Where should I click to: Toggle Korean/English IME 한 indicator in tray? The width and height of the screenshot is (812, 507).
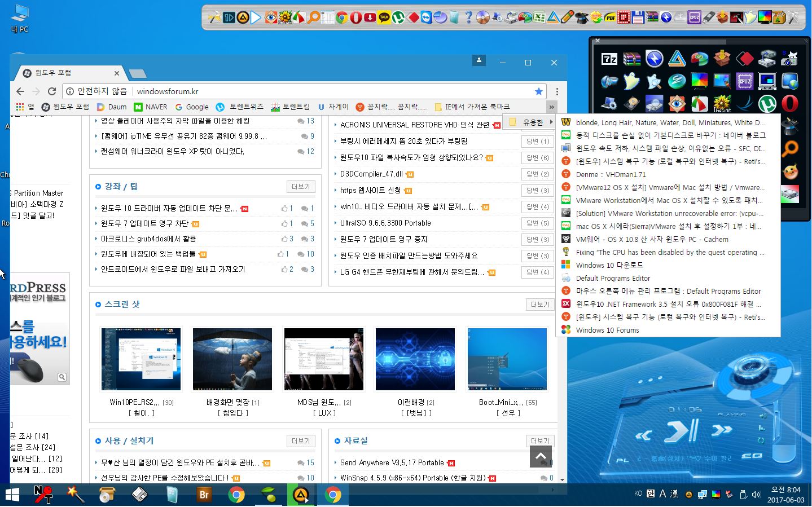pos(650,494)
